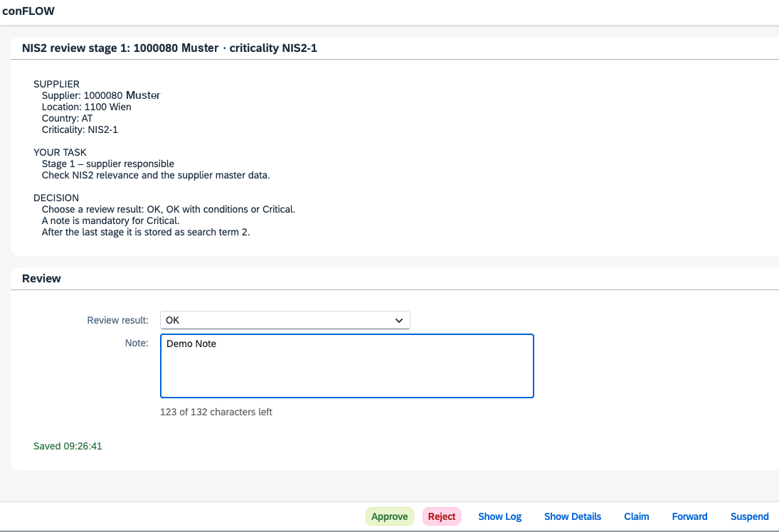Image resolution: width=779 pixels, height=532 pixels.
Task: Click 'Check NIS2 relevance' instruction line
Action: [156, 176]
